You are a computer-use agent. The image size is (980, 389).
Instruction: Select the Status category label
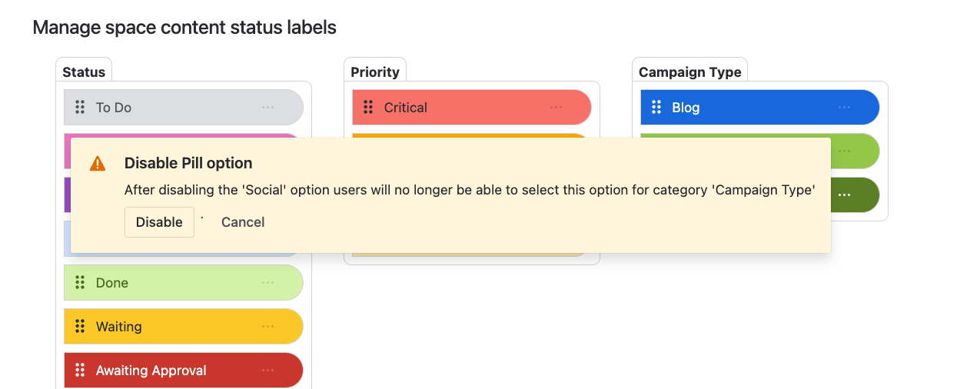pos(84,72)
